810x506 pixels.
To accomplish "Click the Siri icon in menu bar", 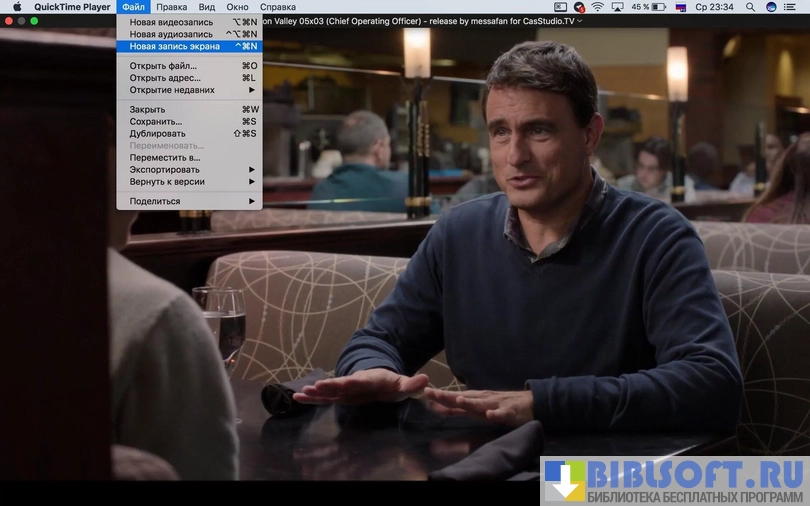I will 771,7.
